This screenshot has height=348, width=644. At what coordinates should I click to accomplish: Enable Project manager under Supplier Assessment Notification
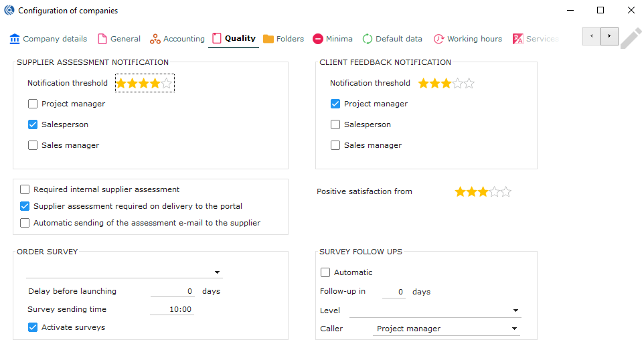coord(33,104)
